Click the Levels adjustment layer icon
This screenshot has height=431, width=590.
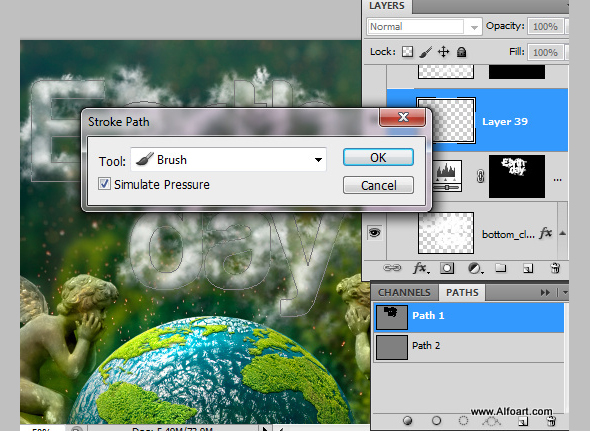click(447, 176)
